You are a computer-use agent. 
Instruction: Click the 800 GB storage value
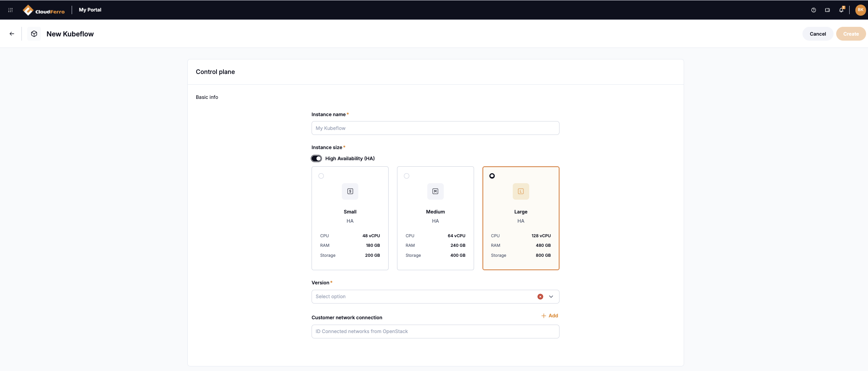click(x=543, y=255)
